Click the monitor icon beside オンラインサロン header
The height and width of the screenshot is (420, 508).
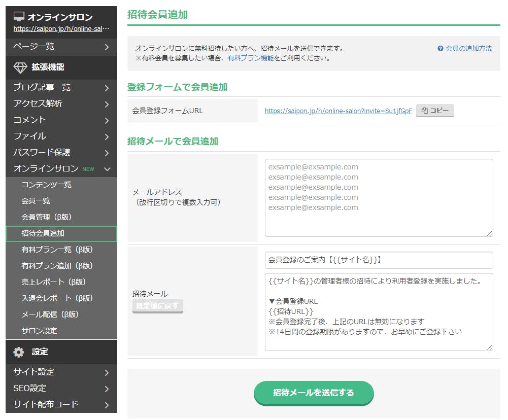coord(19,17)
